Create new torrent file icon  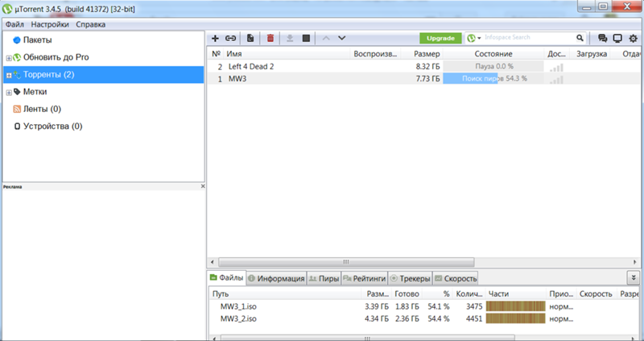pos(250,38)
